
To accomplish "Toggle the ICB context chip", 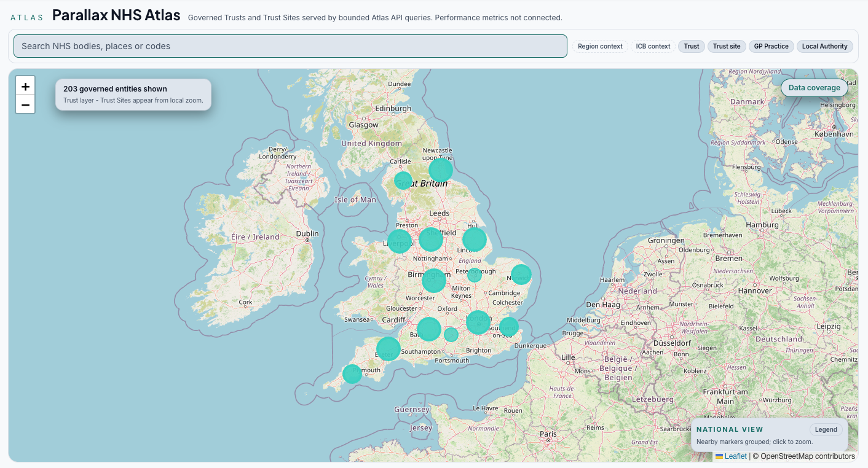I will point(653,46).
